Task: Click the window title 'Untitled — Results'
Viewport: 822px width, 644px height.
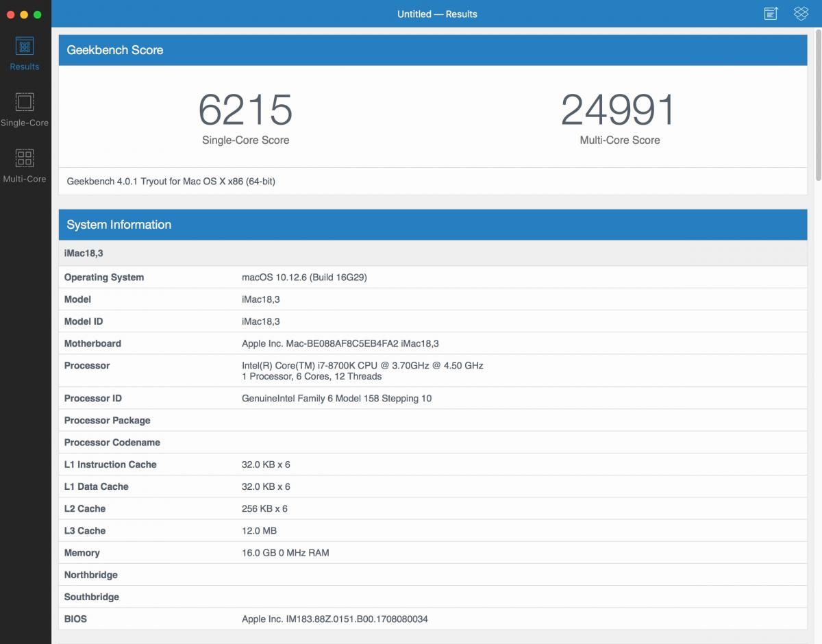Action: click(437, 14)
